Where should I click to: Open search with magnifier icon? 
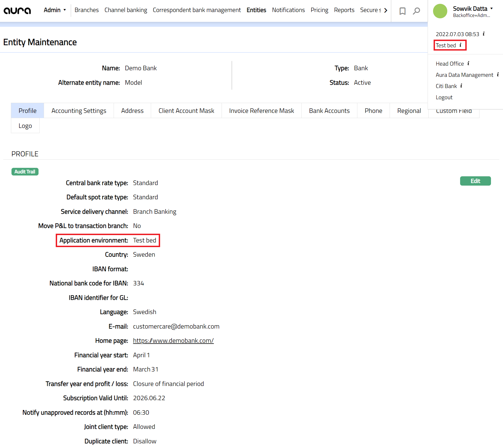(x=416, y=11)
